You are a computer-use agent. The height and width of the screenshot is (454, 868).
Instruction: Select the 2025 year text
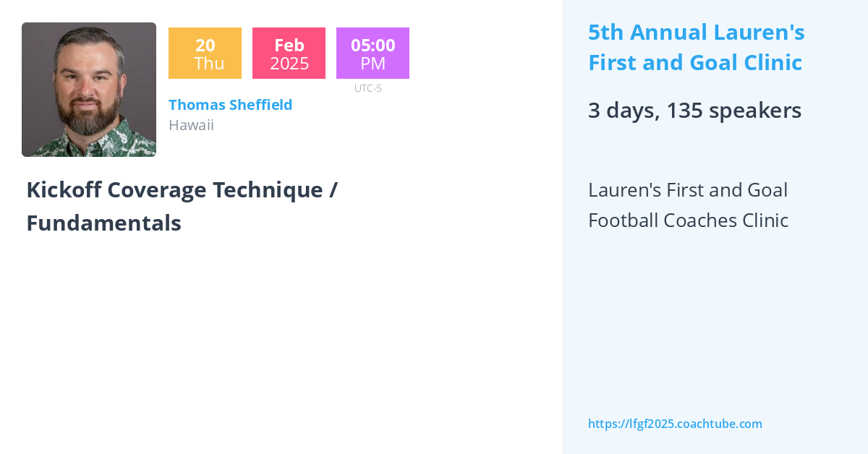289,64
